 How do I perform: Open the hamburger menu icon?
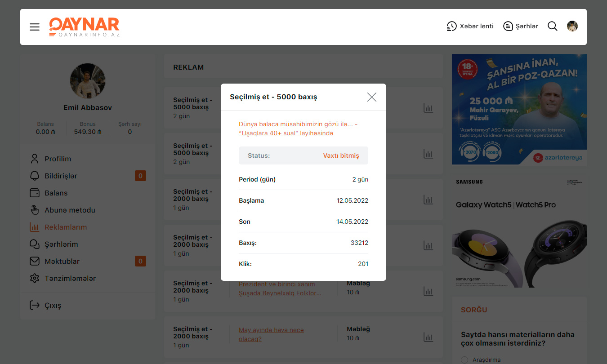pyautogui.click(x=35, y=27)
